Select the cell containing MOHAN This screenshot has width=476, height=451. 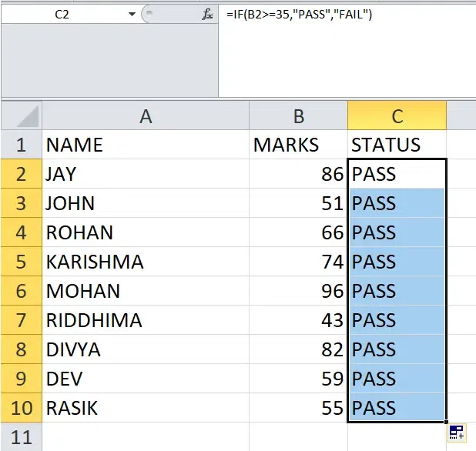(x=146, y=291)
